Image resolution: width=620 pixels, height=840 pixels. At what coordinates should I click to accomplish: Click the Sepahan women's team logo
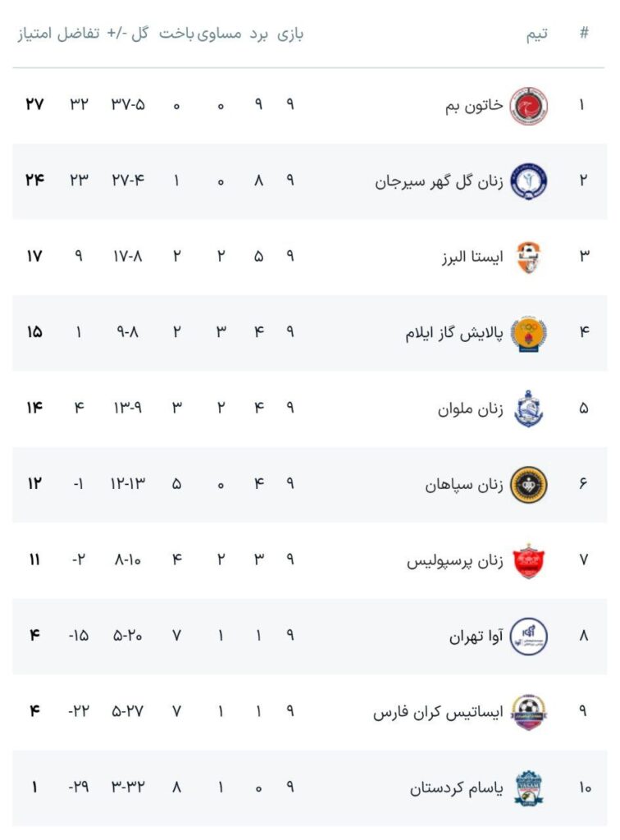click(529, 485)
